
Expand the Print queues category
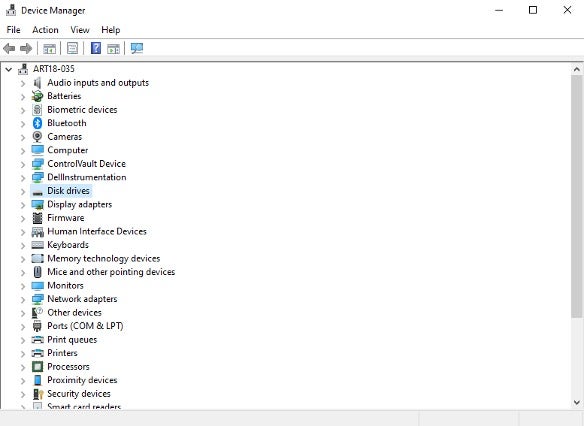tap(23, 340)
